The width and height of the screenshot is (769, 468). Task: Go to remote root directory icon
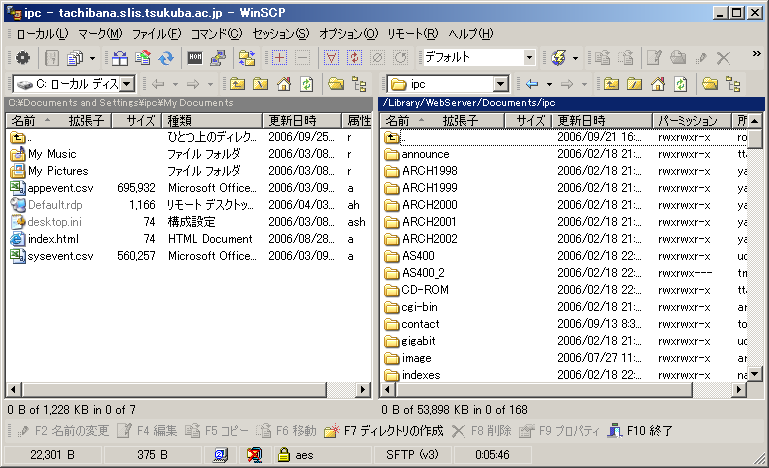click(634, 84)
